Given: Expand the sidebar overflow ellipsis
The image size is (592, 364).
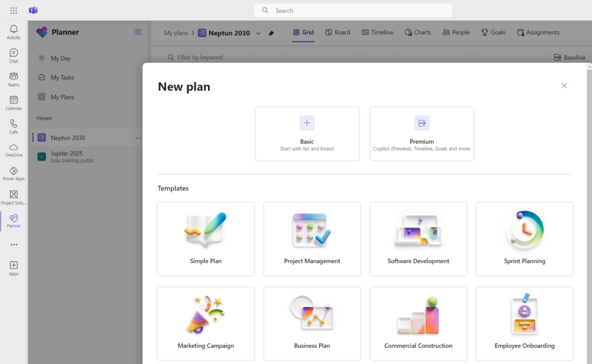Looking at the screenshot, I should [13, 244].
